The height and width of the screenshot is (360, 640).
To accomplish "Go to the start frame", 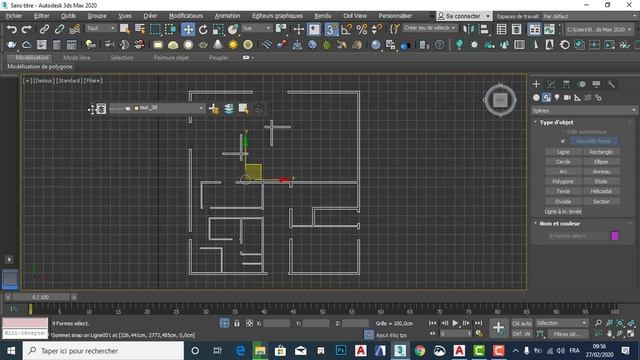I will tap(433, 323).
